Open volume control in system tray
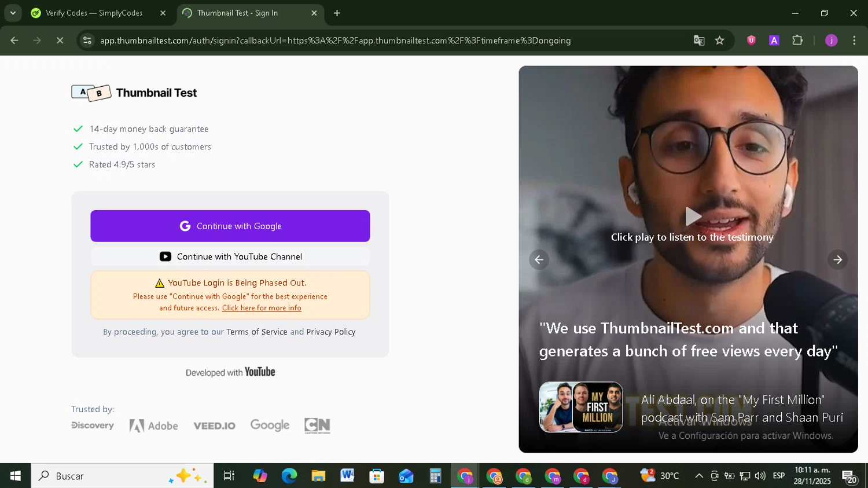 760,476
